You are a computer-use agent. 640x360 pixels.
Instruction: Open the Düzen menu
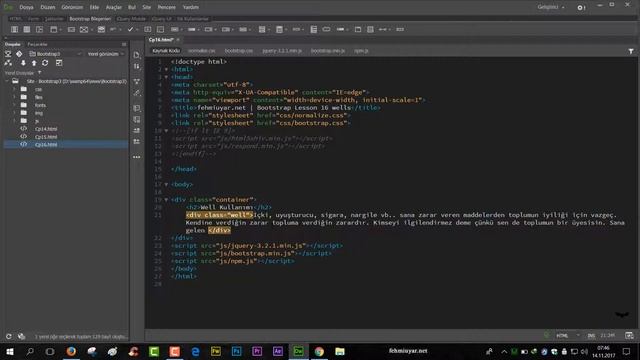48,7
